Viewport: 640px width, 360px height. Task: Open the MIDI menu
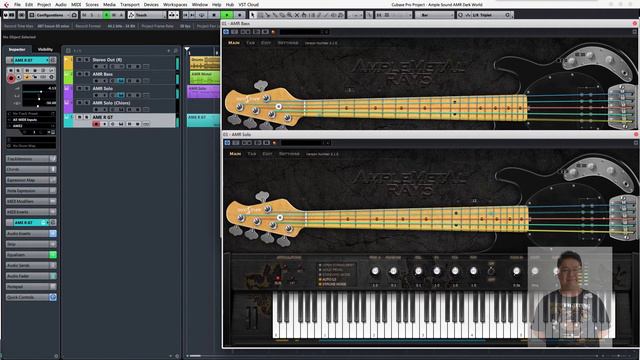76,4
